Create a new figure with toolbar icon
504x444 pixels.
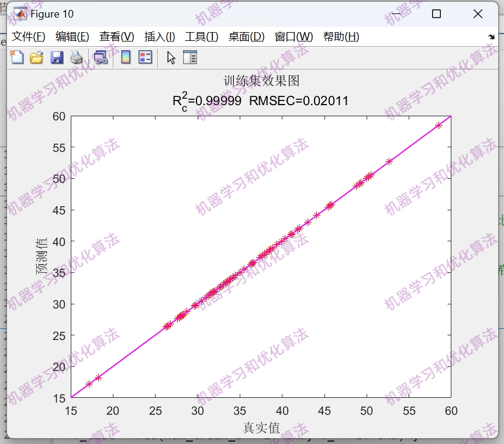coord(17,58)
